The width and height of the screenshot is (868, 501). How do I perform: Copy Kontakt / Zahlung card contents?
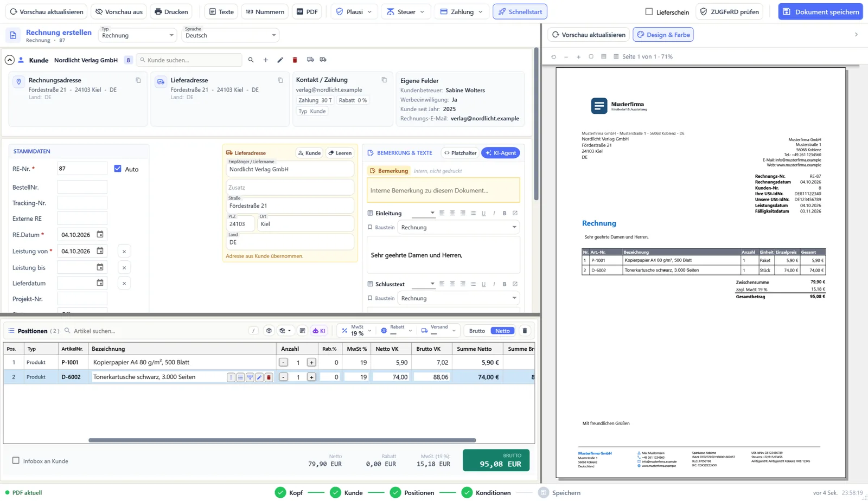[384, 80]
